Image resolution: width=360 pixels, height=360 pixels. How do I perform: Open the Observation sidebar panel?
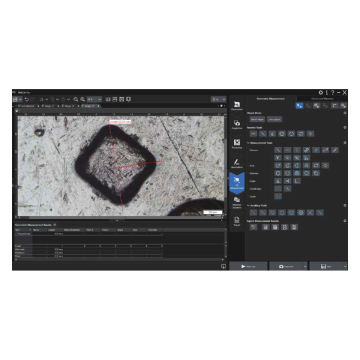pos(237,105)
